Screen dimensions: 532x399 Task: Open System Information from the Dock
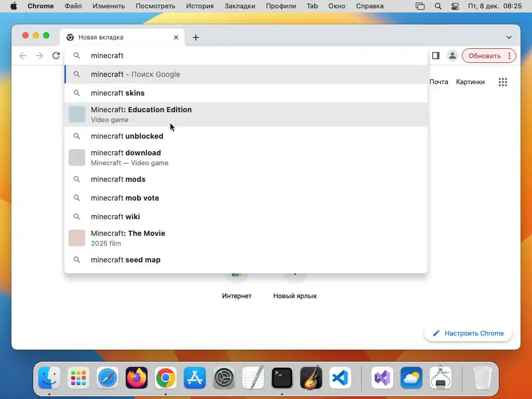coord(441,378)
